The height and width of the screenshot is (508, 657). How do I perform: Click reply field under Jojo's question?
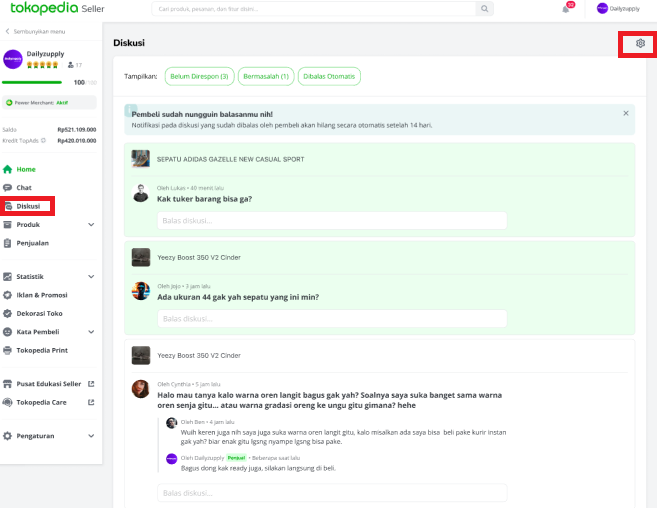click(x=332, y=319)
